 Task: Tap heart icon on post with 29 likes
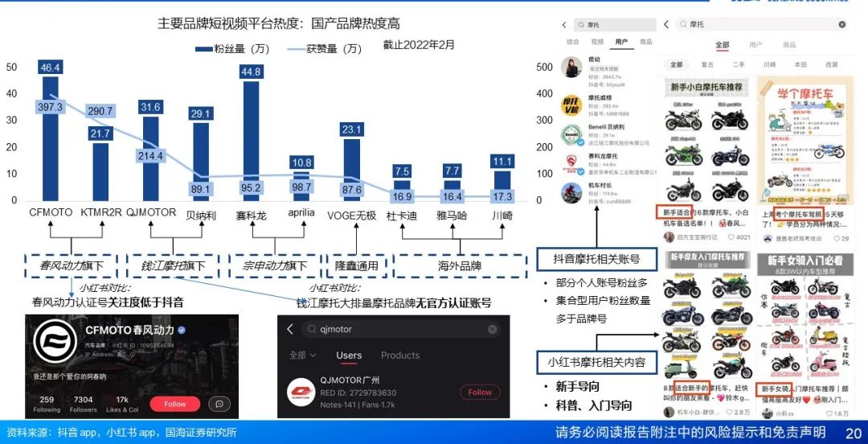835,238
